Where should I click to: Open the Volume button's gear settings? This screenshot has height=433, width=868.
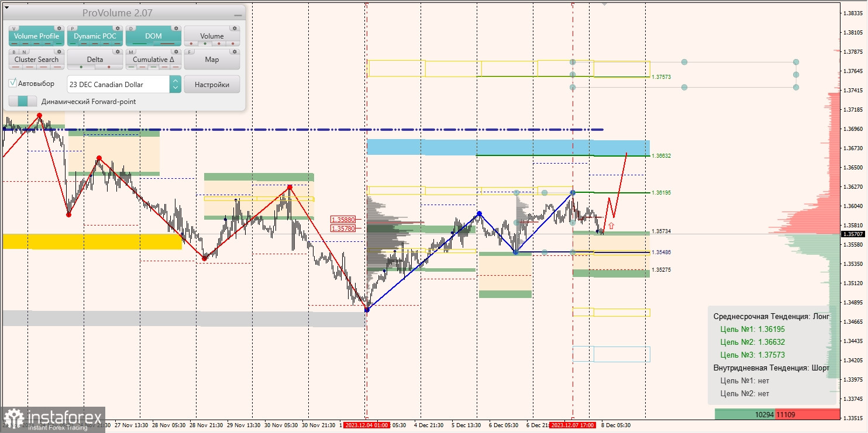point(234,28)
